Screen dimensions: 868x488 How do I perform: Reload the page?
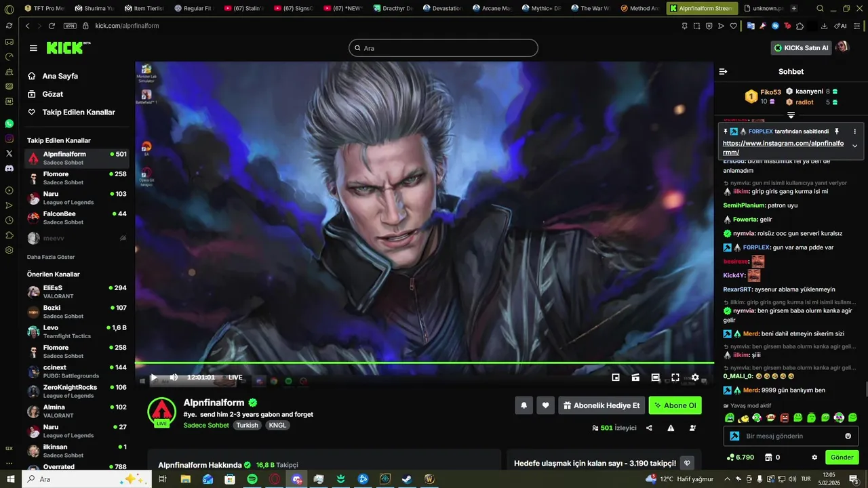tap(52, 26)
